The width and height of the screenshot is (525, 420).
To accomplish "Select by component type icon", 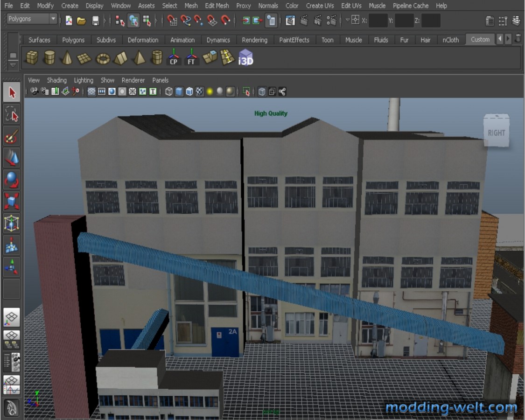I will pyautogui.click(x=147, y=21).
